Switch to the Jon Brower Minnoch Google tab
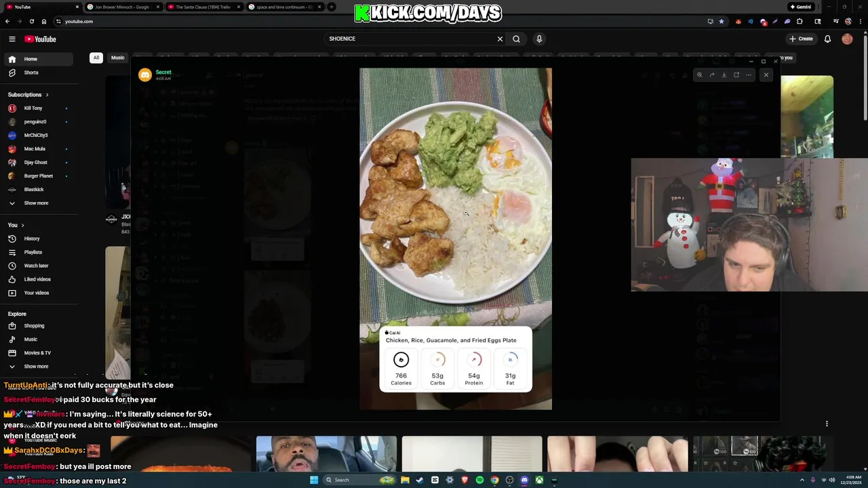This screenshot has height=488, width=868. (x=122, y=7)
